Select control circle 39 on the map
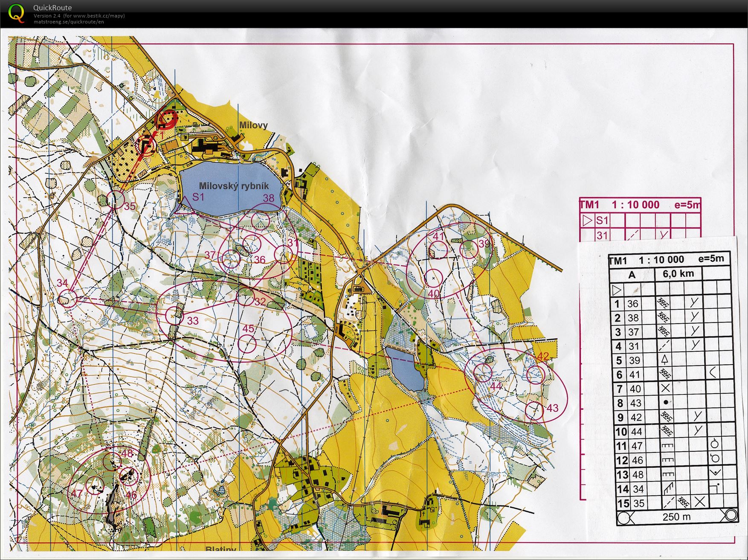 tap(469, 249)
